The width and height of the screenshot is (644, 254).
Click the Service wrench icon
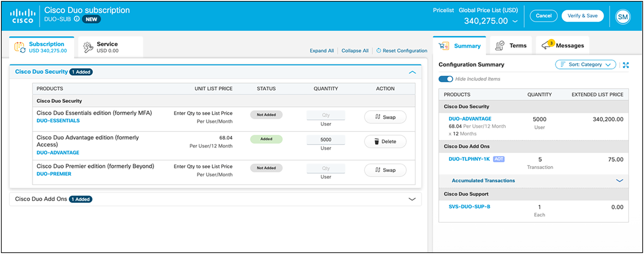tap(88, 47)
